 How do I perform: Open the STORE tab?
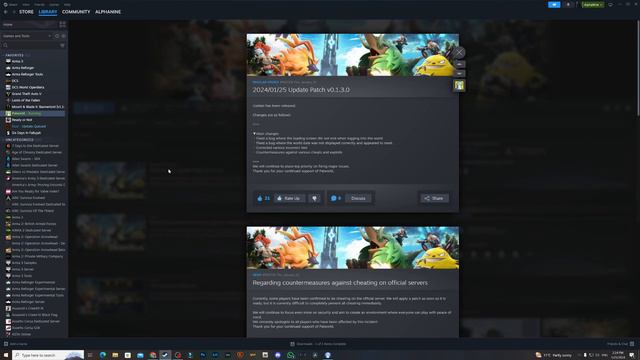[26, 12]
